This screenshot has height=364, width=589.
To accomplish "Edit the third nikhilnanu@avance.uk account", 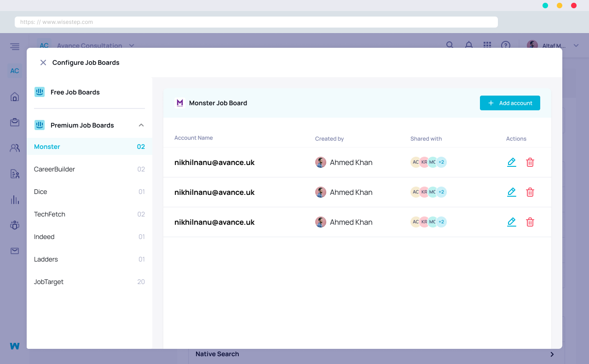I will click(x=511, y=222).
